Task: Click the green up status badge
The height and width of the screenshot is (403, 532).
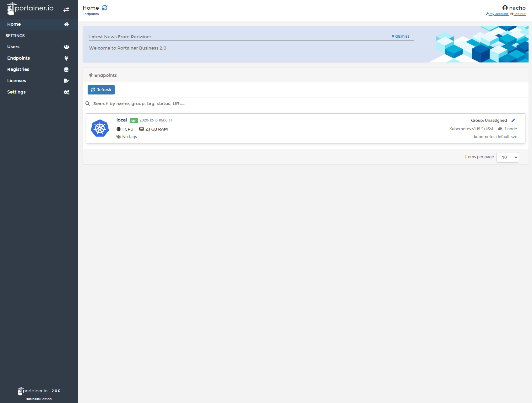Action: click(x=133, y=121)
